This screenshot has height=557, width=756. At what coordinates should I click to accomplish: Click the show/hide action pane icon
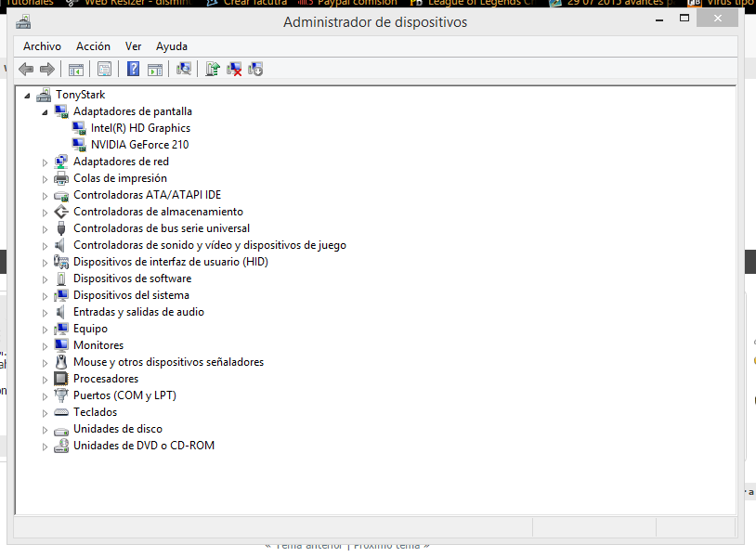click(x=155, y=70)
